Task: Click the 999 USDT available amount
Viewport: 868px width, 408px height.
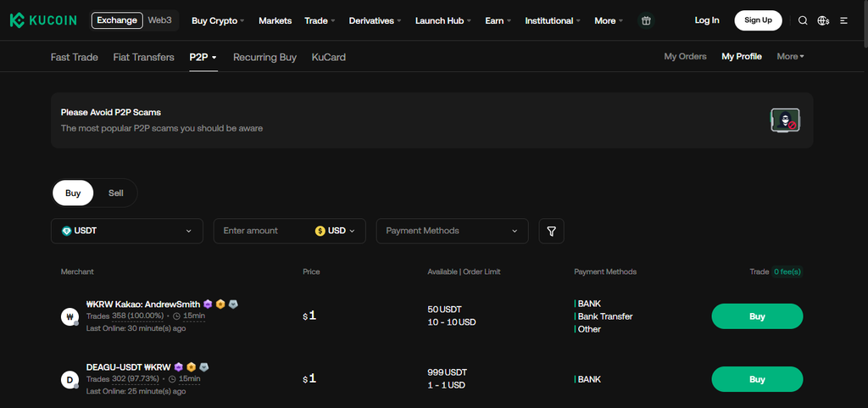Action: click(x=449, y=372)
